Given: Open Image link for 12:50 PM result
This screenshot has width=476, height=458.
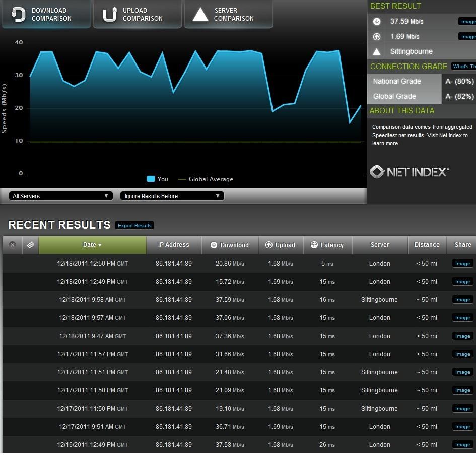Looking at the screenshot, I should (x=462, y=264).
